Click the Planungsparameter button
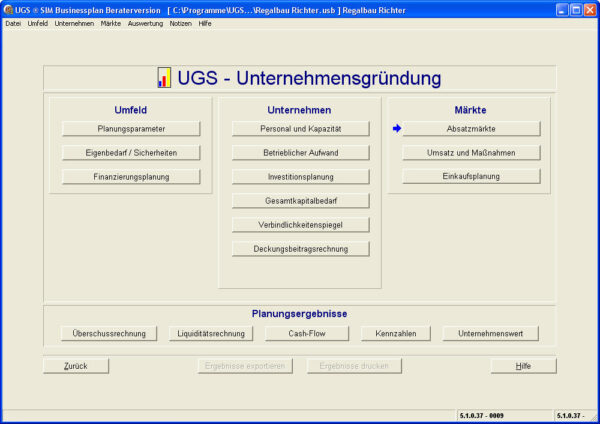Viewport: 600px width, 424px height. tap(131, 129)
